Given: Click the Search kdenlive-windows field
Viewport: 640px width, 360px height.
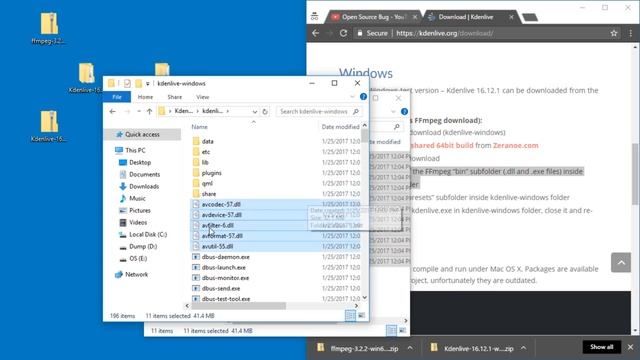Looking at the screenshot, I should click(x=313, y=111).
